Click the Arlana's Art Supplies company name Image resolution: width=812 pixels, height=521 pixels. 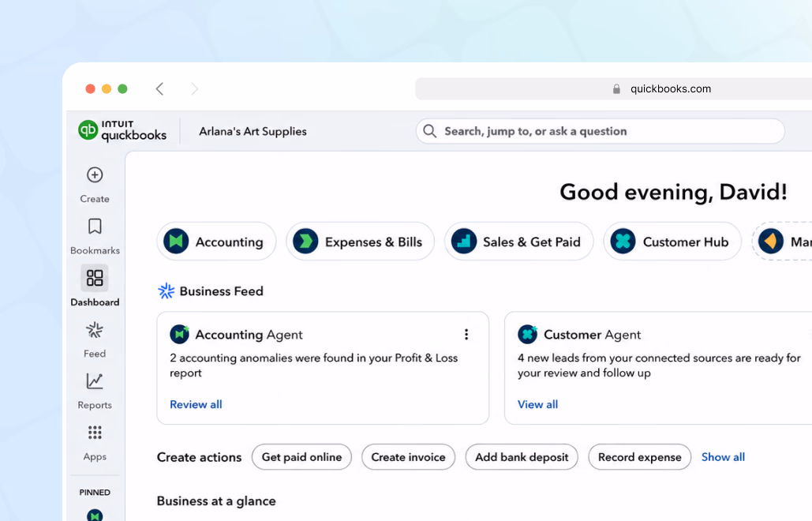pos(253,132)
